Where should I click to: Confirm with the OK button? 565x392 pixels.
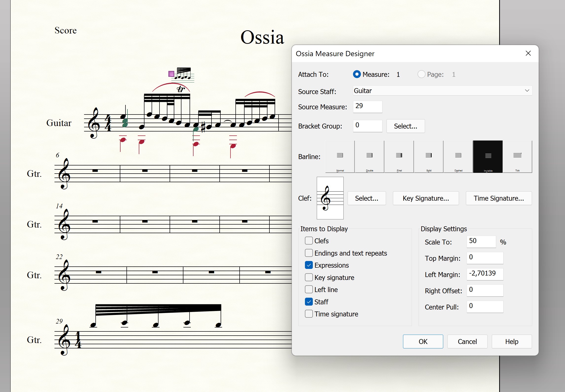[x=423, y=342]
